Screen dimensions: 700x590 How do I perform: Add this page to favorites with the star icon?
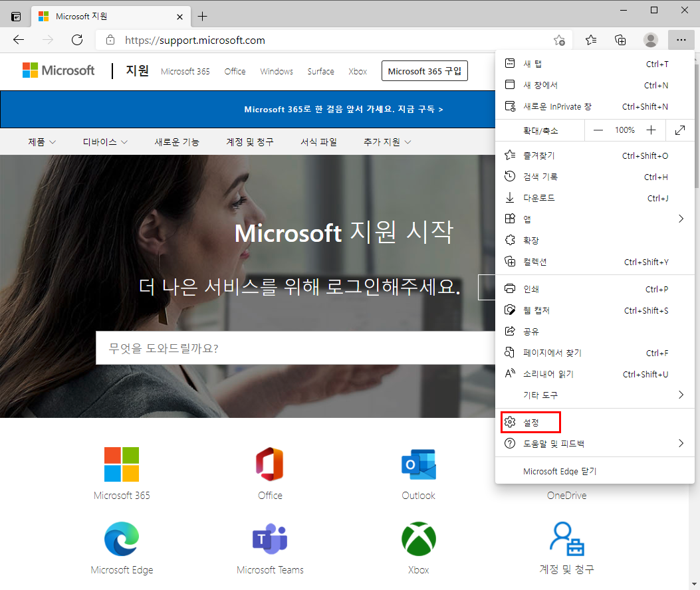point(559,40)
